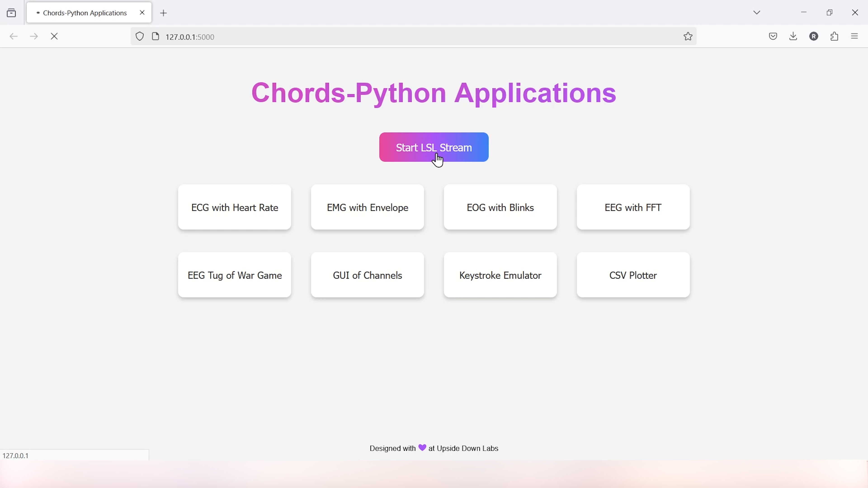Go forward to the next page
Image resolution: width=868 pixels, height=488 pixels.
34,36
